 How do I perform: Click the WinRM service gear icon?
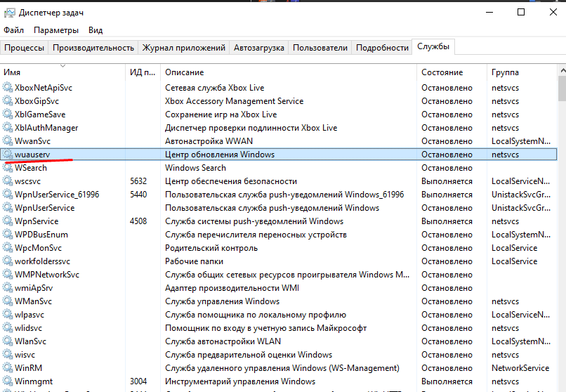tap(8, 368)
